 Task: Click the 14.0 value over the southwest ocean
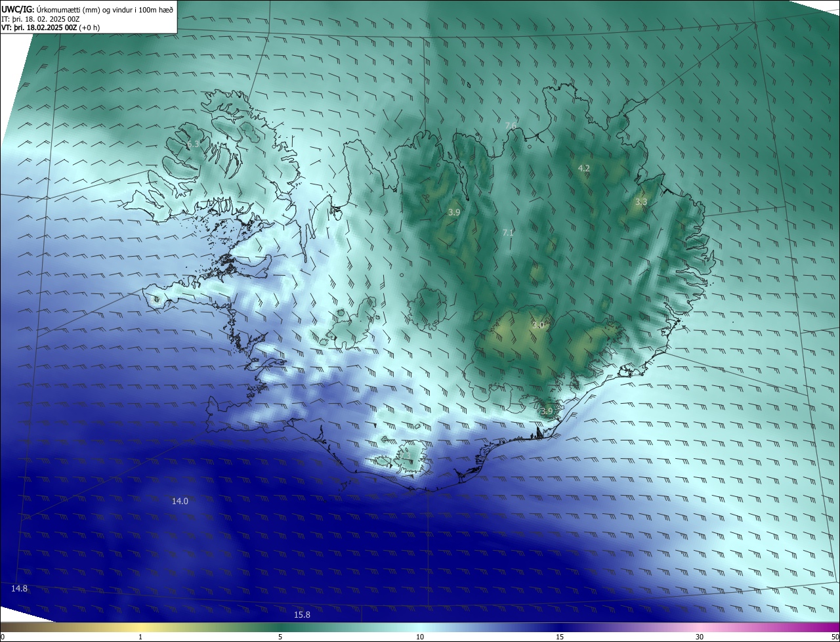pyautogui.click(x=180, y=501)
